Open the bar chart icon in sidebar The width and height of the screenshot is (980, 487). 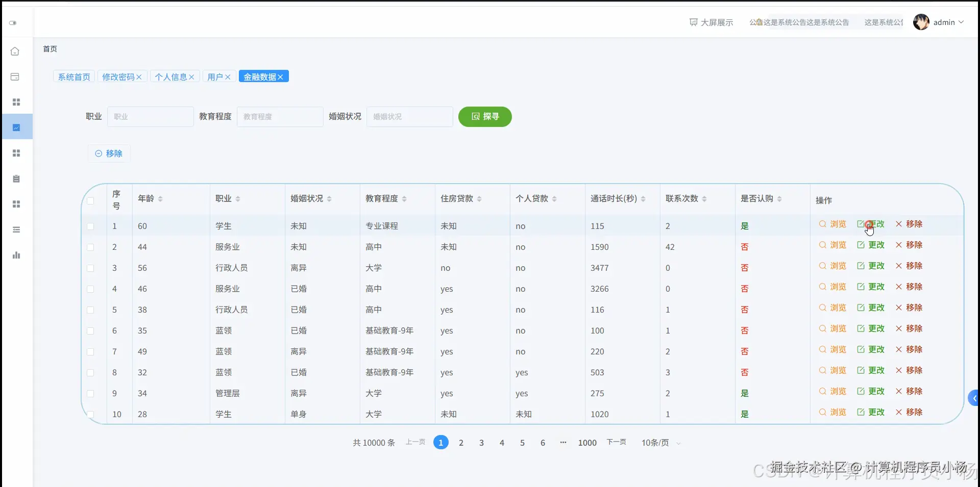[x=16, y=255]
